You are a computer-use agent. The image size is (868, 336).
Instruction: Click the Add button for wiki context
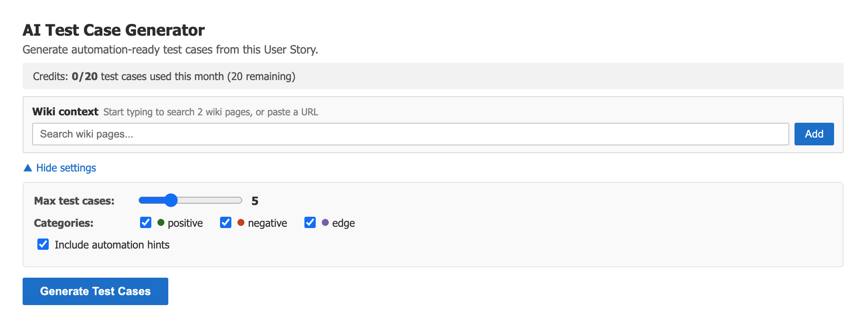click(x=814, y=134)
